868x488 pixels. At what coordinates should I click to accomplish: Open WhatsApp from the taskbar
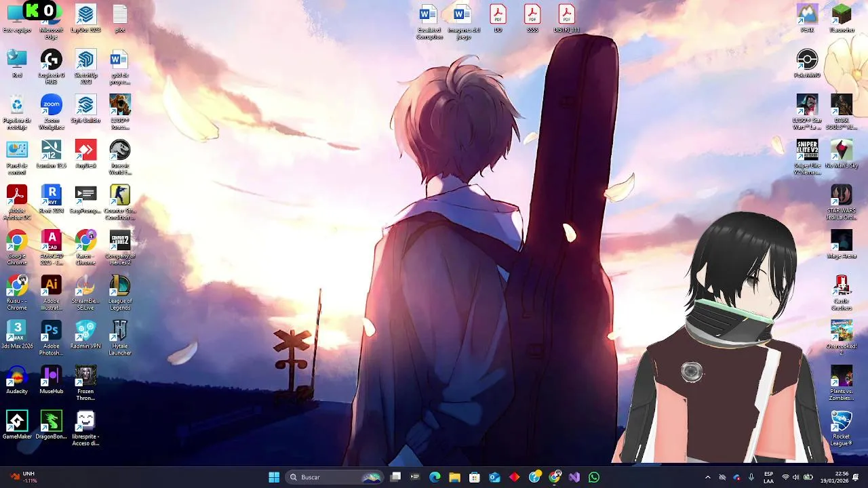click(594, 477)
